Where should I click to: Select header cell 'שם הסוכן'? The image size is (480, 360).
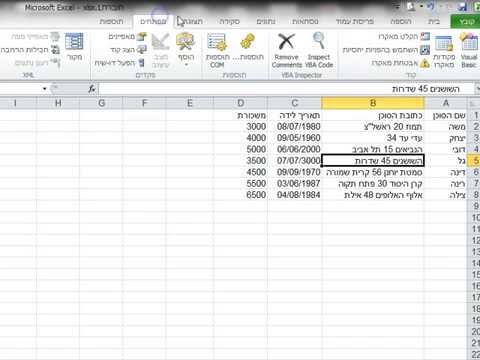click(446, 115)
